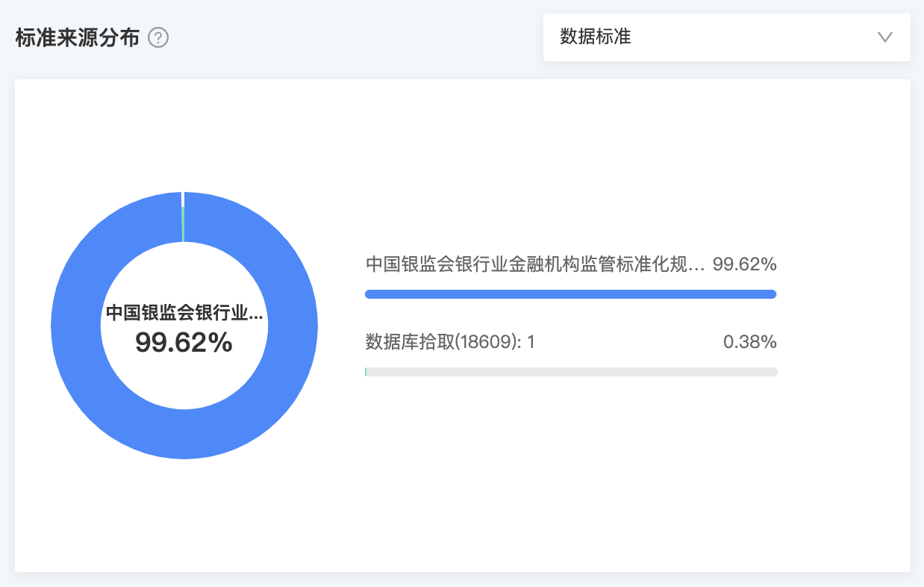Click legend entry 数据库拾取(18609): 1
Screen dimensions: 924x587
[450, 342]
